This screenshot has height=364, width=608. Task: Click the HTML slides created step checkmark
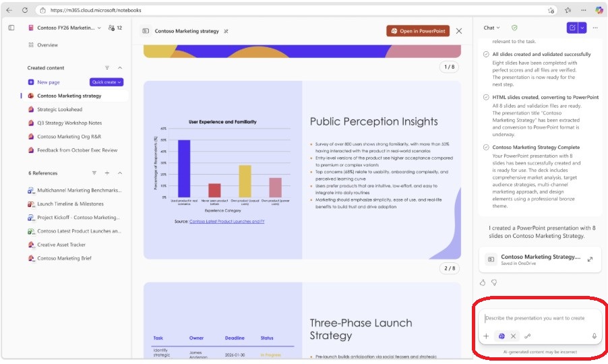[x=486, y=97]
